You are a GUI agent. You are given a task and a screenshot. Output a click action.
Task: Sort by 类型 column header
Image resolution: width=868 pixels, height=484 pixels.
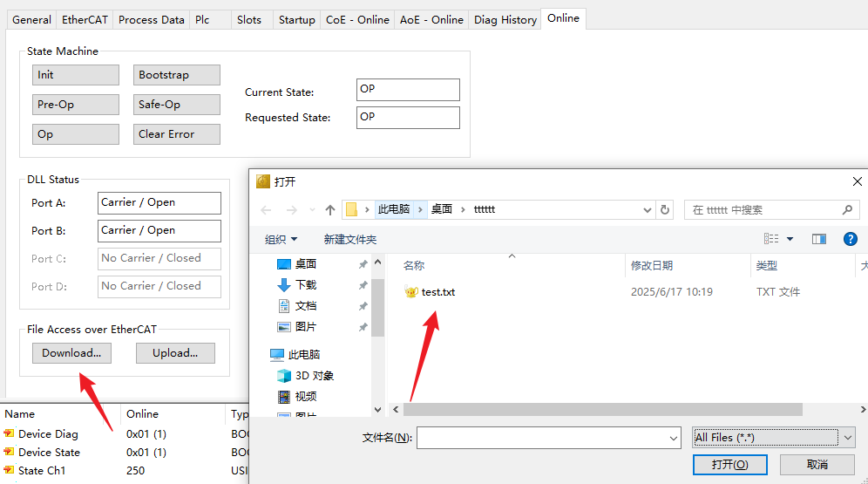point(767,266)
